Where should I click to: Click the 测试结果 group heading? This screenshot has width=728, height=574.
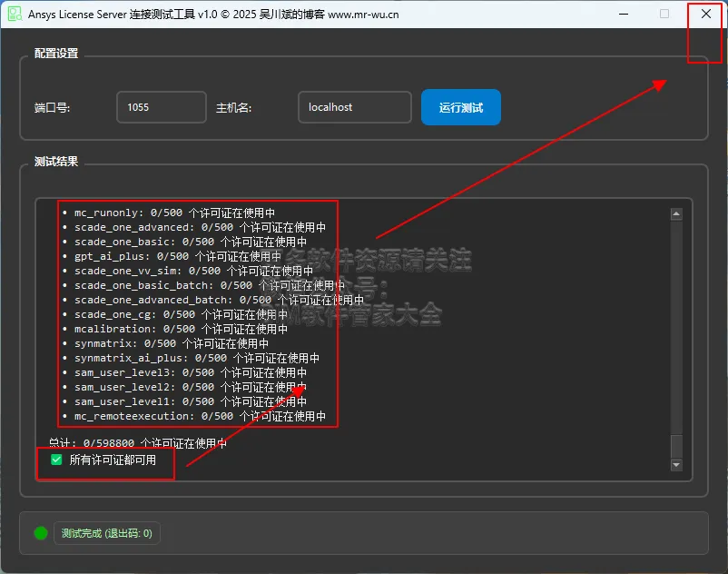point(56,162)
